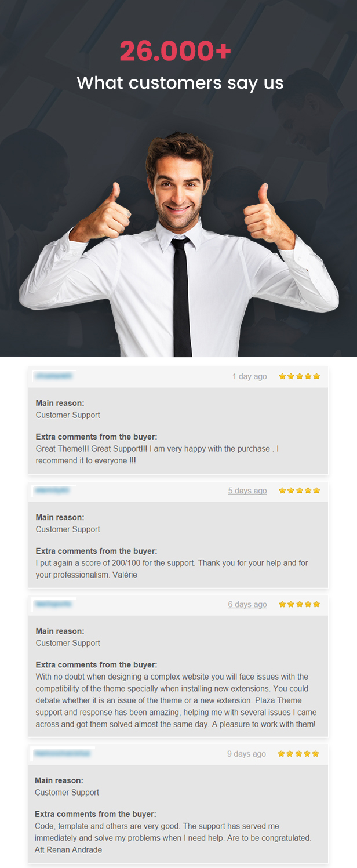
Task: Click the man giving thumbs up image
Action: pos(178,244)
